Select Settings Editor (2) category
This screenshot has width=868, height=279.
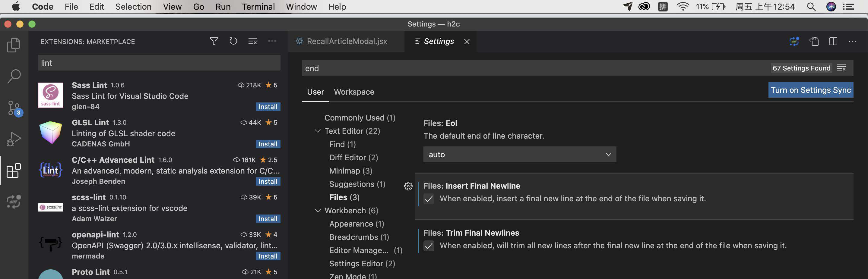(362, 264)
